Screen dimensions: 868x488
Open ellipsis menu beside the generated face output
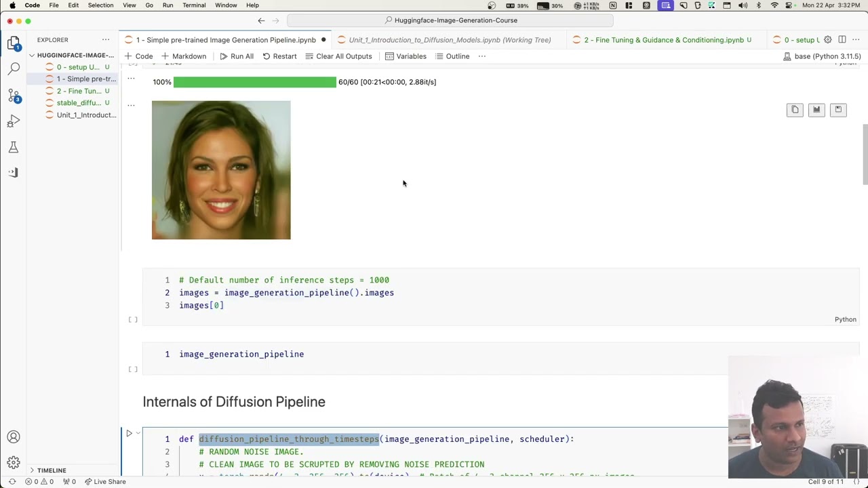[132, 105]
